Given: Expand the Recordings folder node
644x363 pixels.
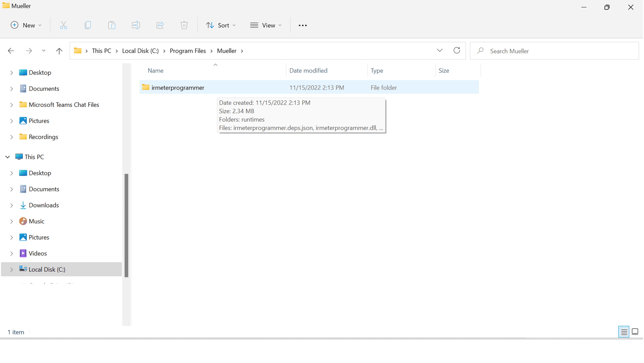Looking at the screenshot, I should (x=11, y=137).
